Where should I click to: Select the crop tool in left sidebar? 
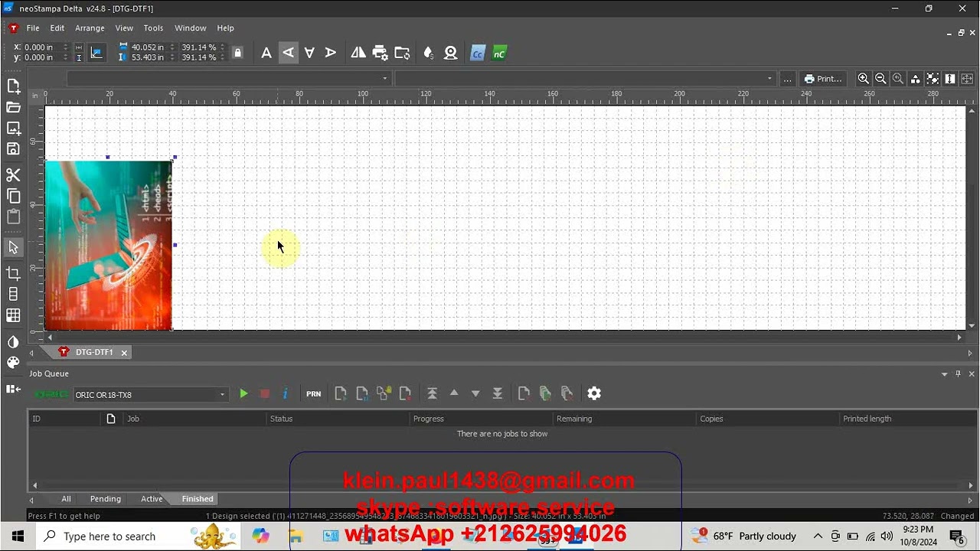coord(13,273)
